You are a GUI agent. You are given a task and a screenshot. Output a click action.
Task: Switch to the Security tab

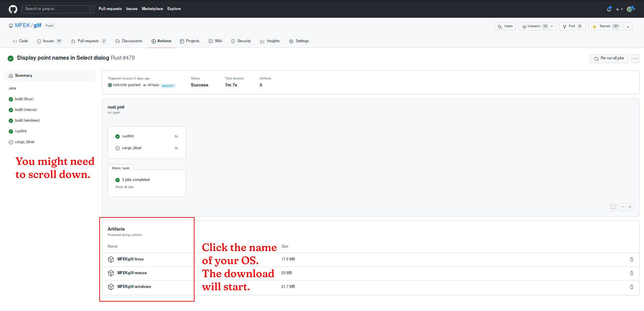241,41
